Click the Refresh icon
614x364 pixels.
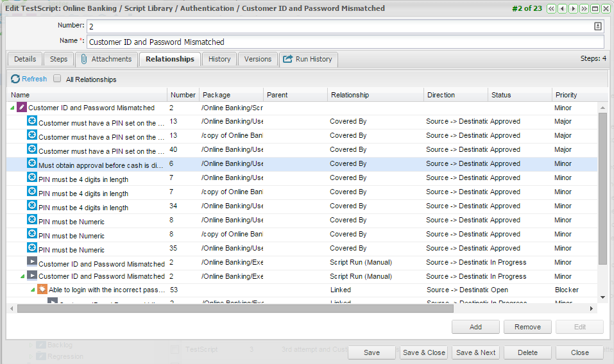pyautogui.click(x=15, y=79)
